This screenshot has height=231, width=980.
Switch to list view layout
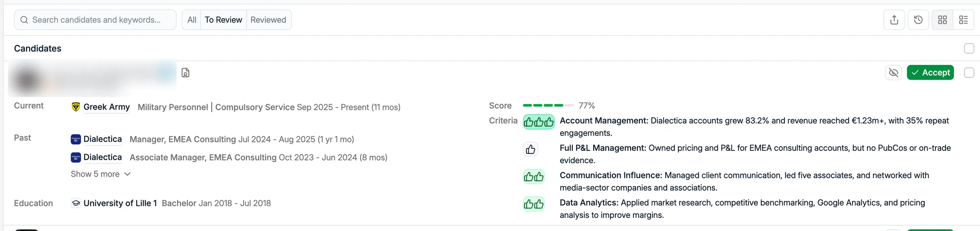click(964, 20)
